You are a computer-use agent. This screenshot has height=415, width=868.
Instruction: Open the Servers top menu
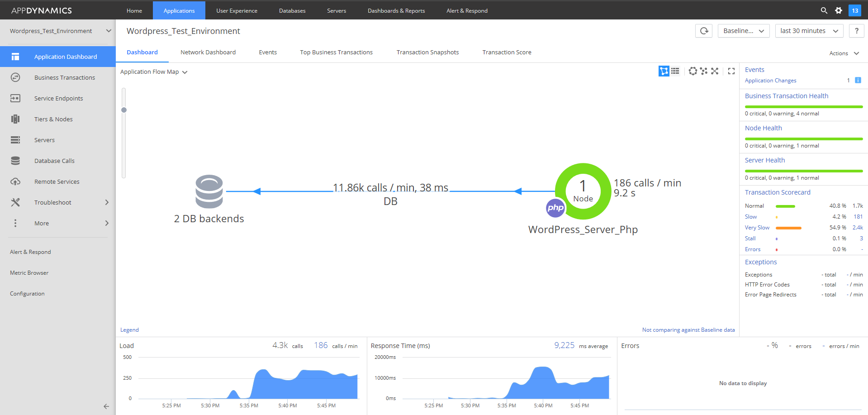pyautogui.click(x=337, y=10)
